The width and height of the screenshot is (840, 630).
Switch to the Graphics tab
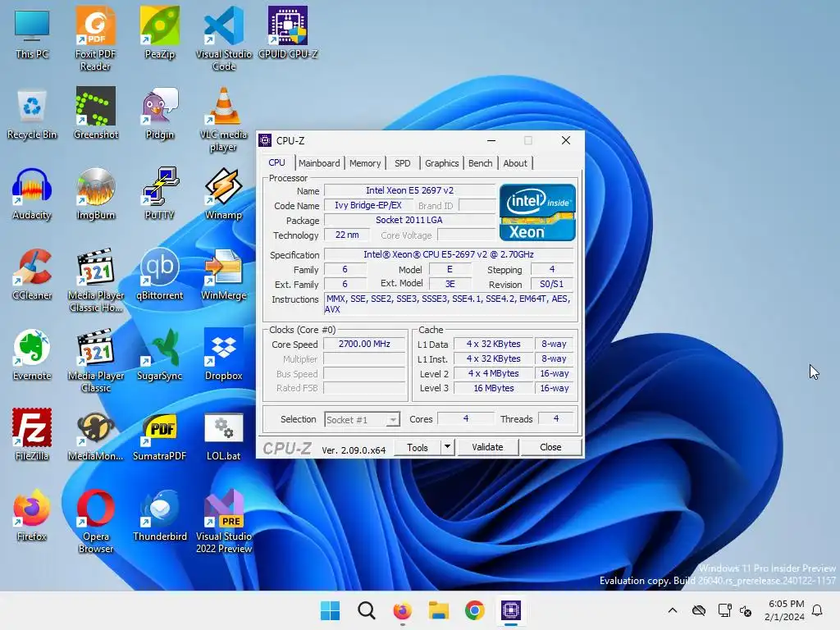[x=441, y=163]
